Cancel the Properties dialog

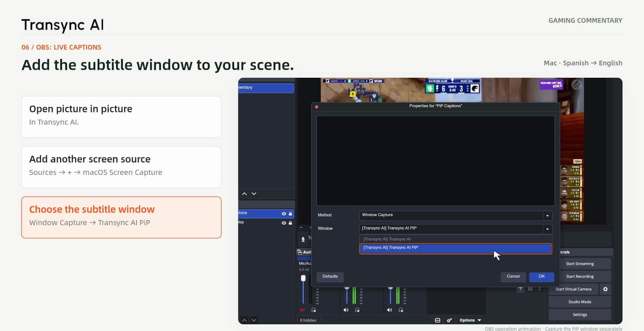pos(513,277)
